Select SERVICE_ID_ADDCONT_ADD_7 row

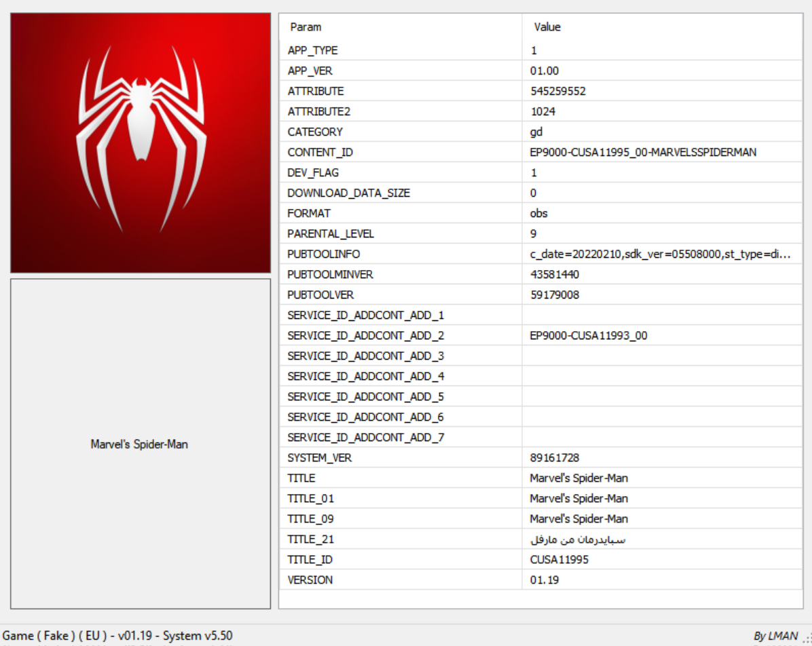tap(540, 438)
